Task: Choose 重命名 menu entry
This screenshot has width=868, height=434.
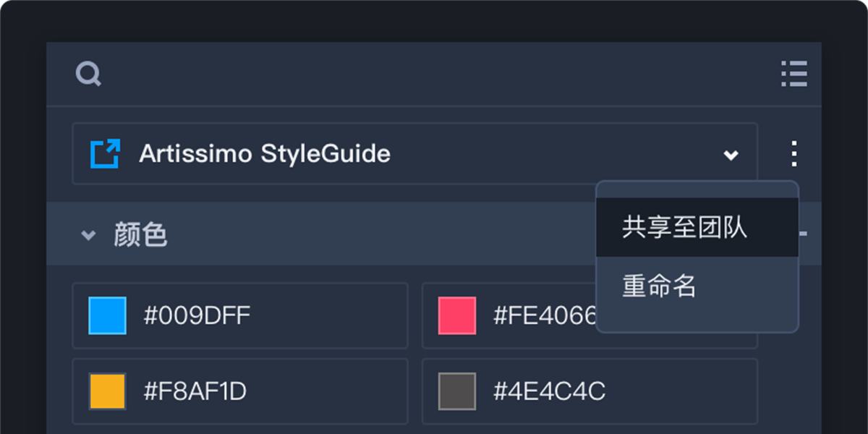Action: [659, 286]
